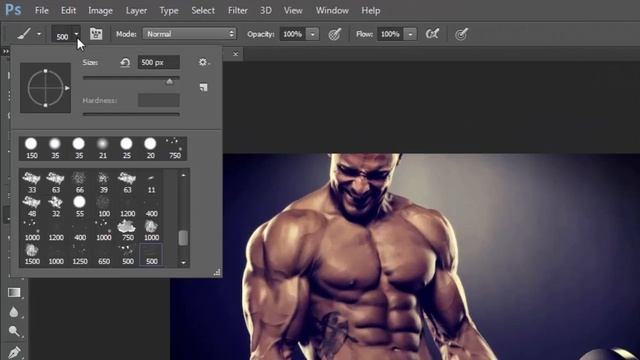Select the Pen tool
640x360 pixels.
tap(14, 352)
